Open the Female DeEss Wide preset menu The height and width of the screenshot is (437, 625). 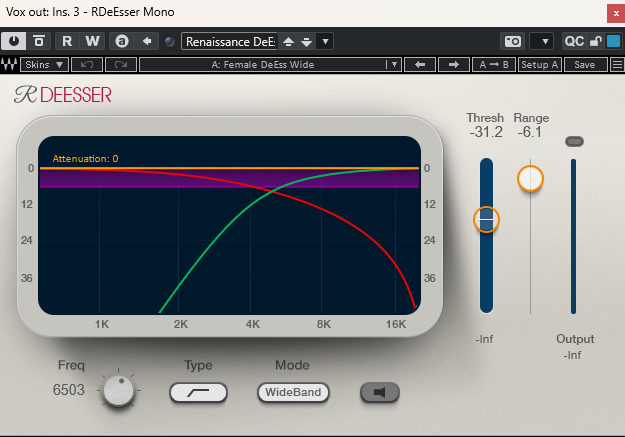(x=268, y=65)
